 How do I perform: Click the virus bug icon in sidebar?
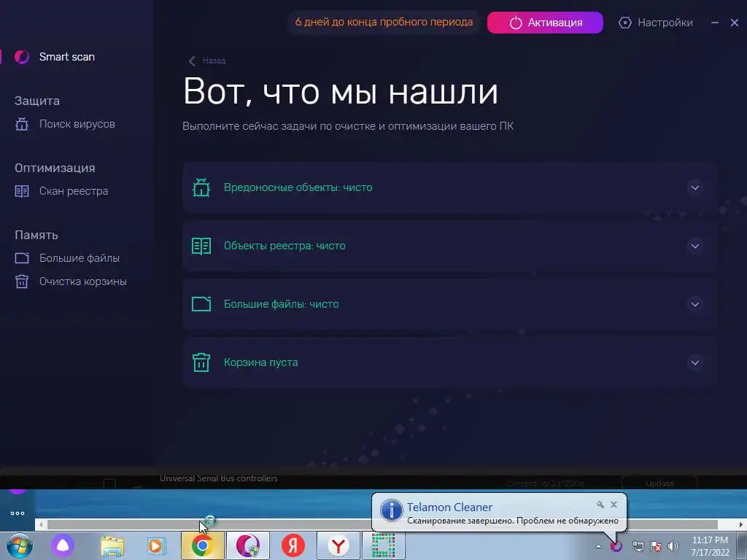coord(21,124)
